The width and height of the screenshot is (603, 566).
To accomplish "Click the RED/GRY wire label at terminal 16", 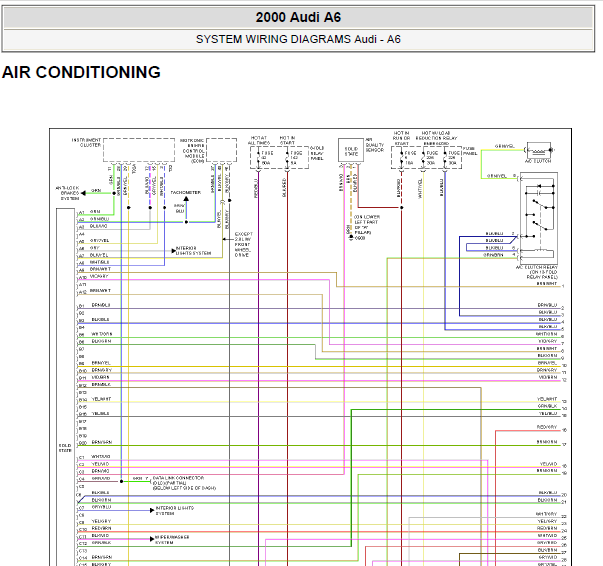I will pos(547,427).
